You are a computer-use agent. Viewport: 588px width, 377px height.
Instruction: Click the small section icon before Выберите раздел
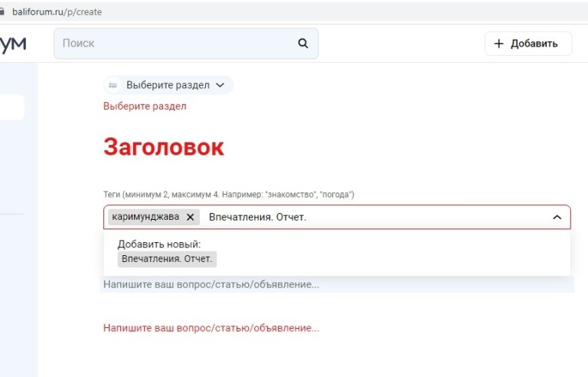coord(113,85)
